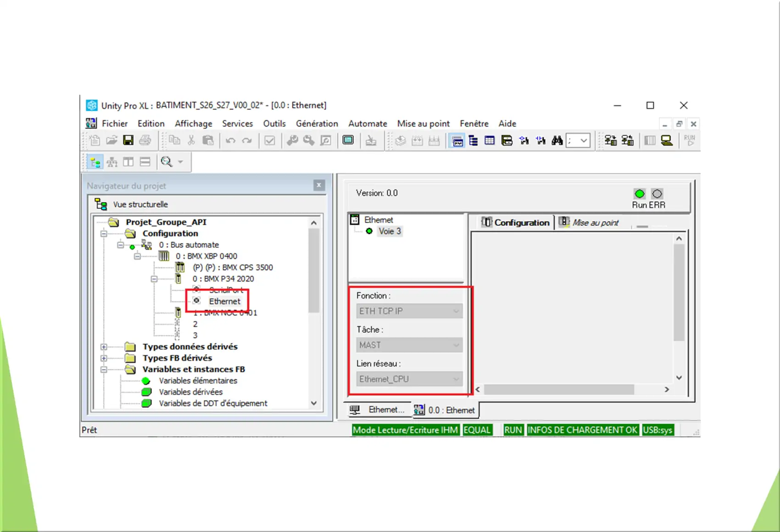Collapse the 0 : Bus automate node

click(120, 245)
